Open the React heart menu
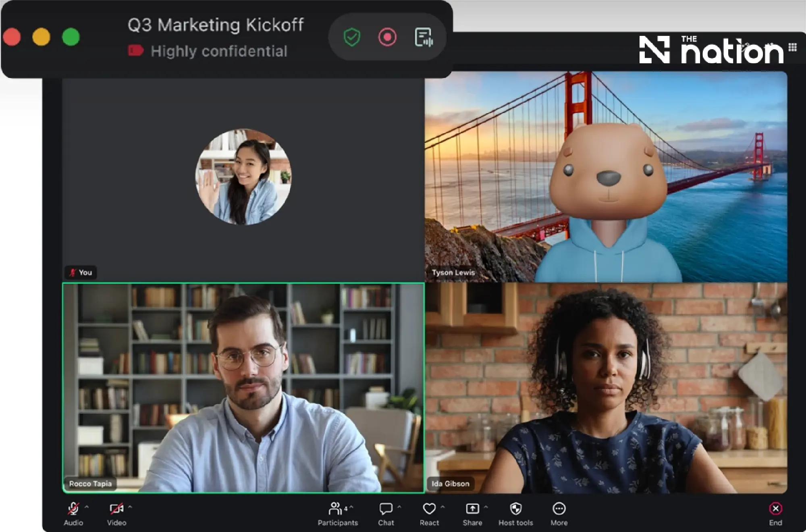This screenshot has height=532, width=806. [429, 514]
